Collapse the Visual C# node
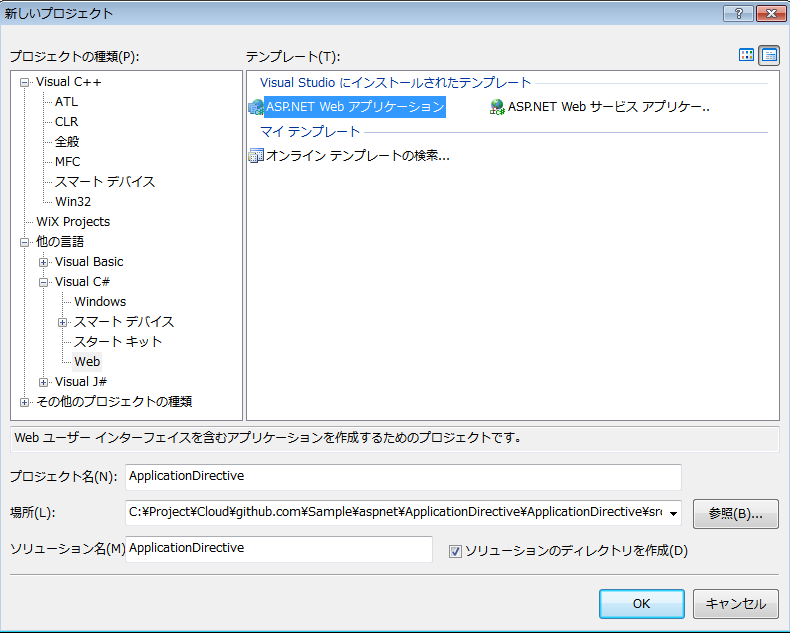The height and width of the screenshot is (633, 790). [43, 282]
